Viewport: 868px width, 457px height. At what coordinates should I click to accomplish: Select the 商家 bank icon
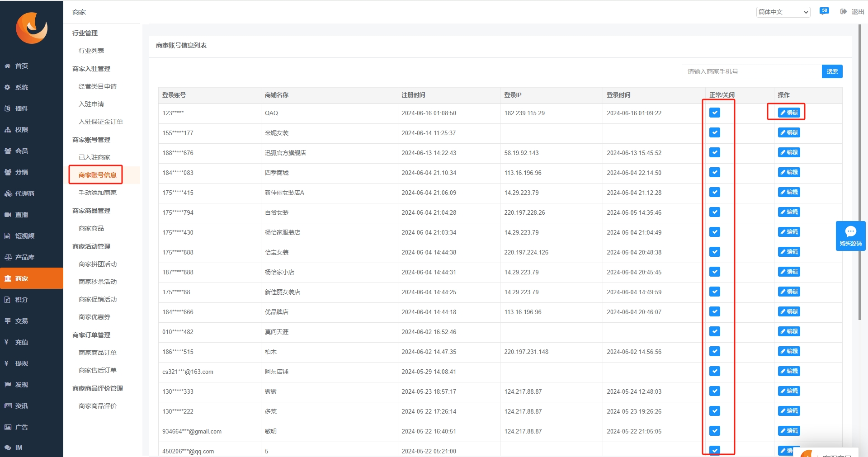click(x=8, y=278)
